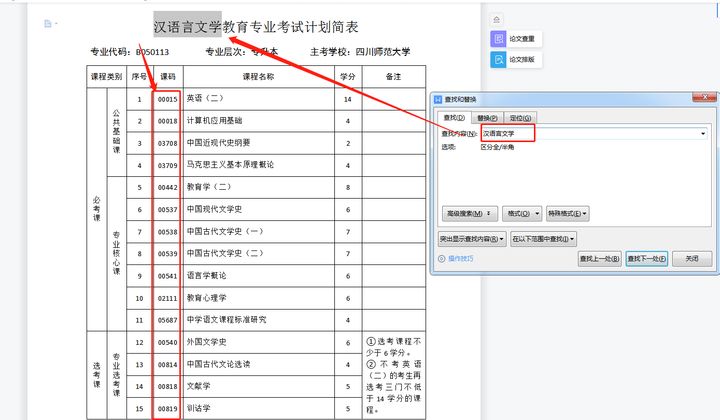720x420 pixels.
Task: Click the 课程名称 header cell
Action: pos(259,77)
